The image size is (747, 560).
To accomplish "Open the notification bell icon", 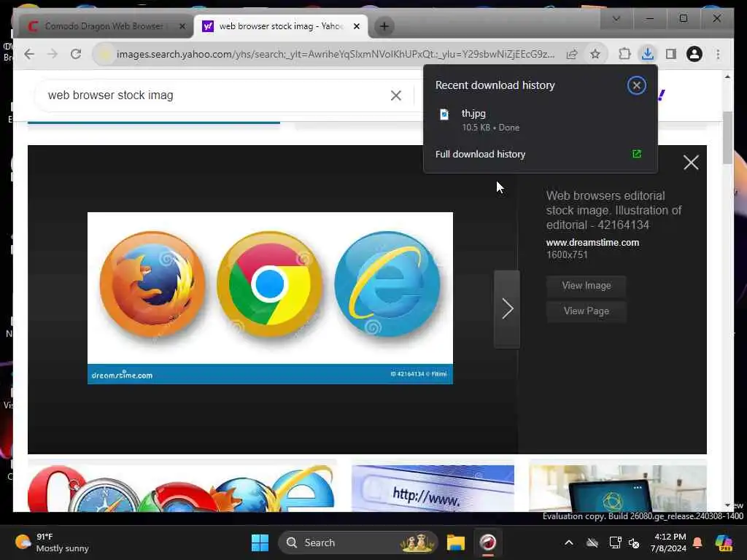I will tap(697, 542).
